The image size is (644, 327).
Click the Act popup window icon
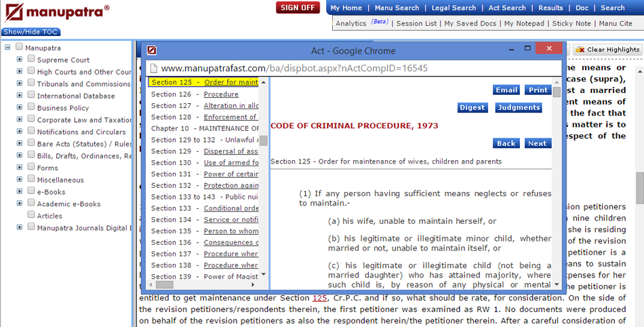tap(152, 50)
